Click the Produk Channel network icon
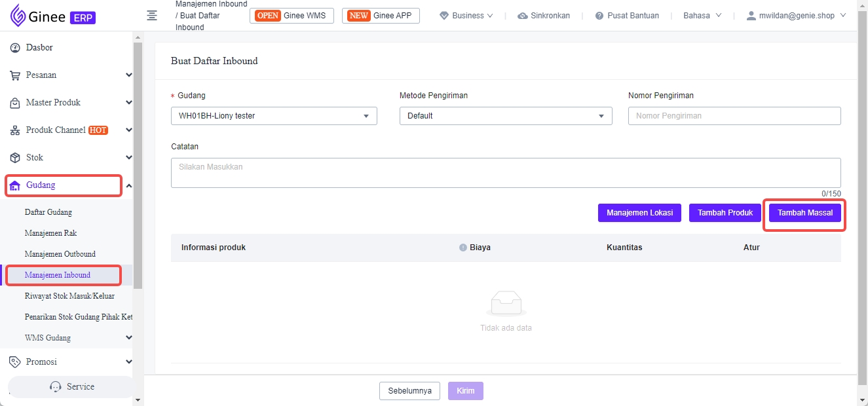868x406 pixels. [x=15, y=130]
